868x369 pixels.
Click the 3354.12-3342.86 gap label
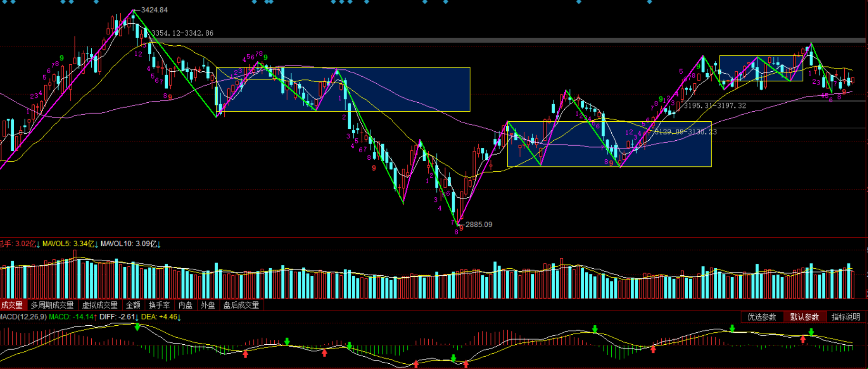(182, 33)
